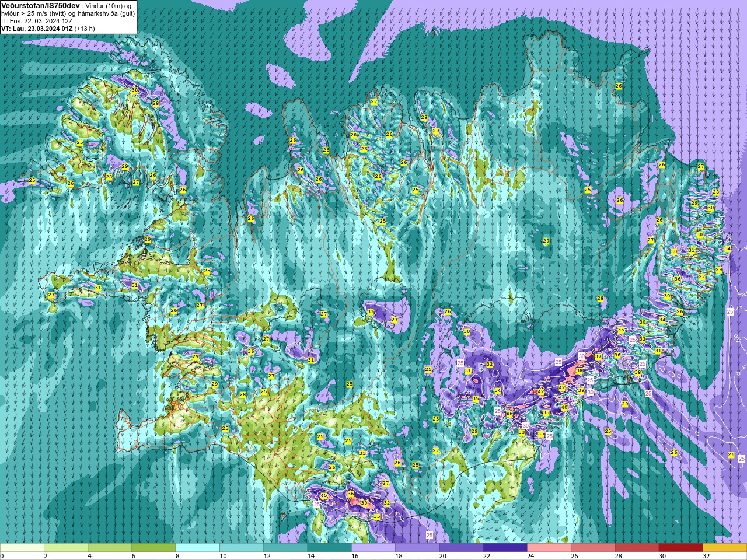Select the yellow '40' gust marker

[564, 408]
